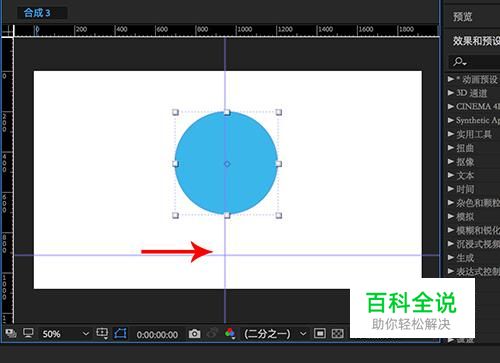Select the 表达式控制 row label
Image resolution: width=500 pixels, height=363 pixels.
(x=478, y=271)
